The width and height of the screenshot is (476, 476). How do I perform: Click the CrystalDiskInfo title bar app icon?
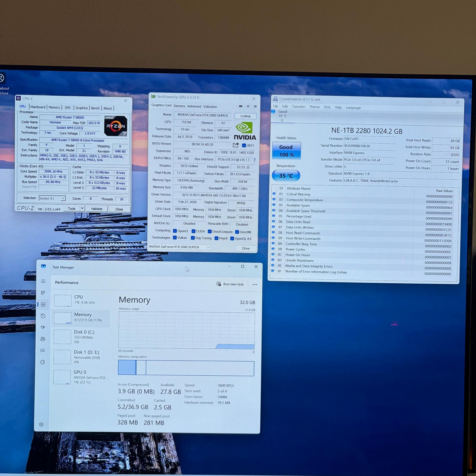tap(275, 99)
